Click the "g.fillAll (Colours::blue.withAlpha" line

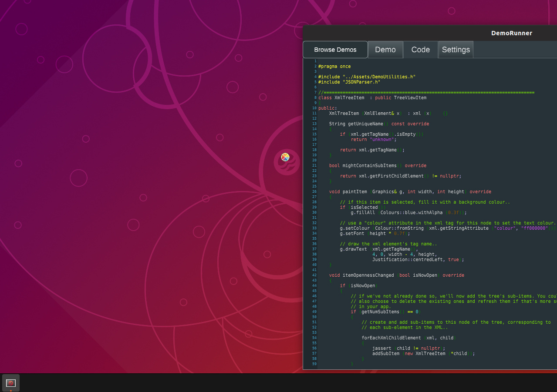[x=409, y=212]
